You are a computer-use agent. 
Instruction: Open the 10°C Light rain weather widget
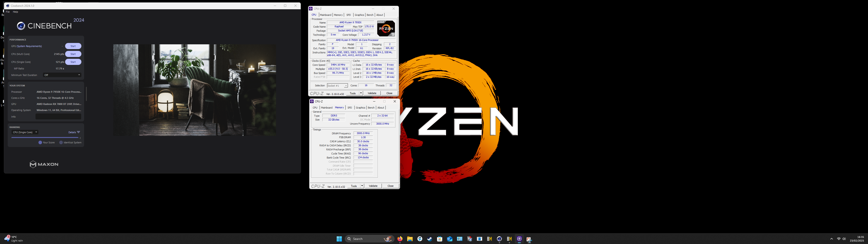point(14,239)
